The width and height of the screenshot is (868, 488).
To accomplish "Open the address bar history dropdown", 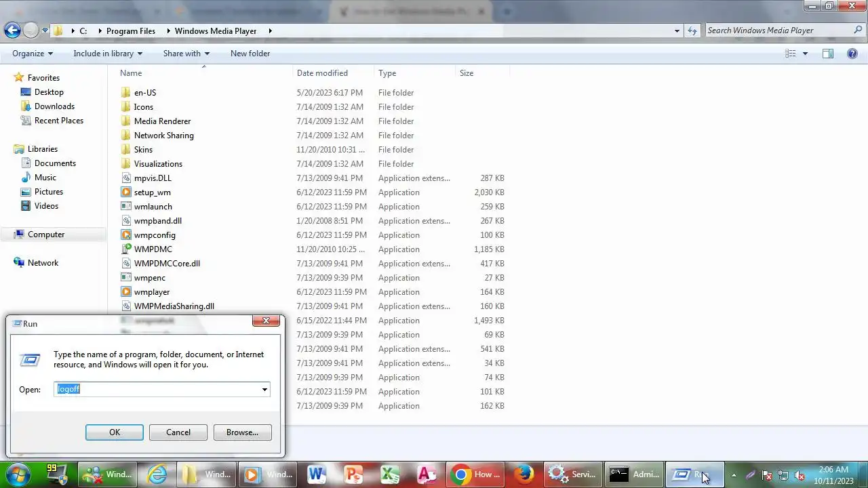I will (x=677, y=30).
